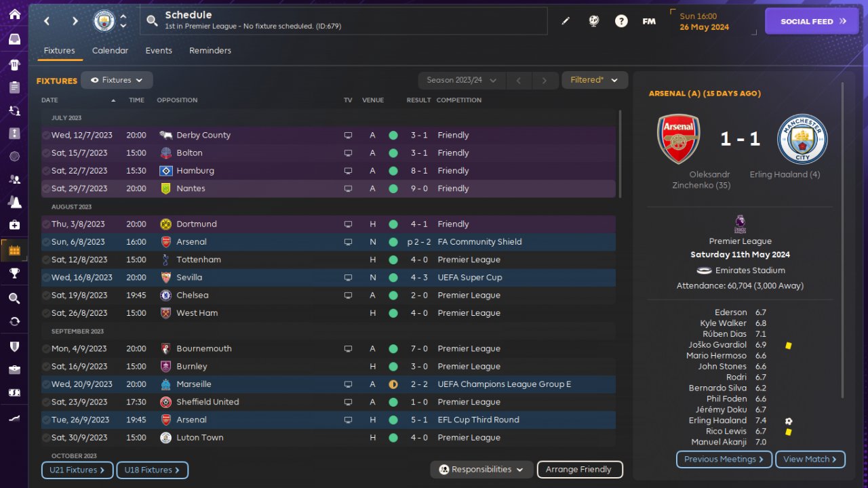868x488 pixels.
Task: Click the medical kit sidebar icon
Action: [x=14, y=224]
